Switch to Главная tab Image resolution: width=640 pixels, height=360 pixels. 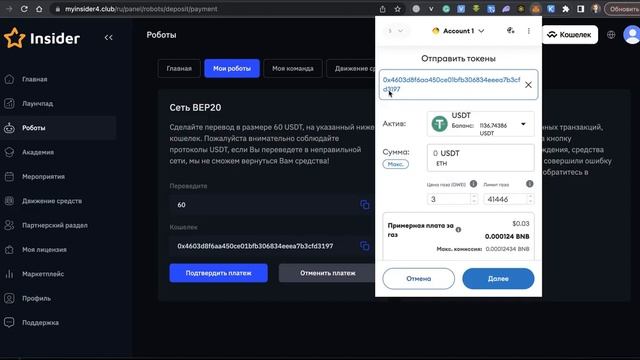pyautogui.click(x=179, y=69)
